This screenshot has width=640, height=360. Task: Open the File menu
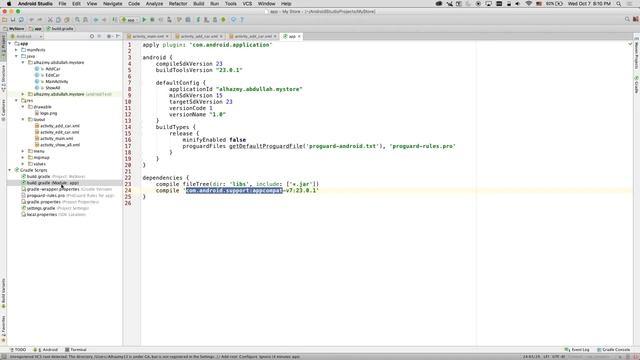(62, 3)
